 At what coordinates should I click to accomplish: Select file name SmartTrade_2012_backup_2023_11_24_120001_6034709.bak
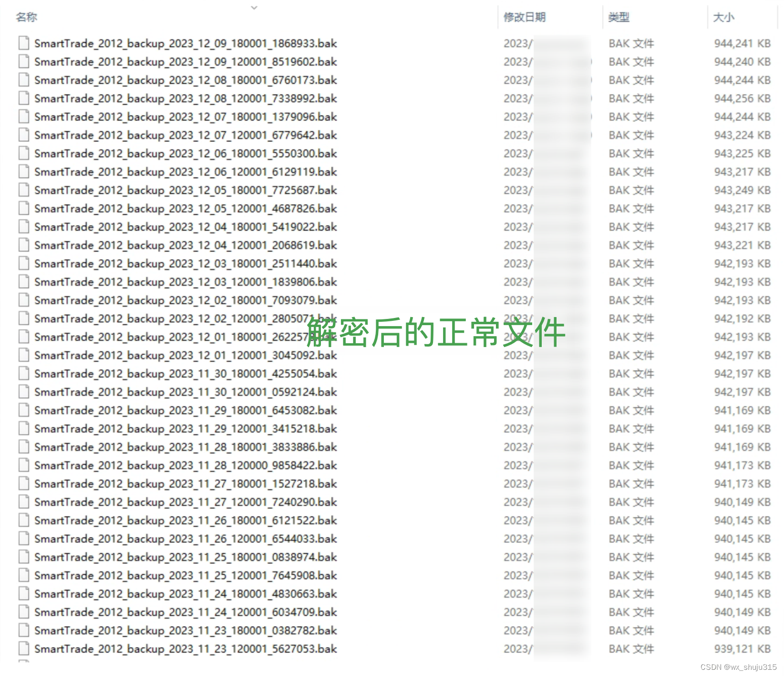(186, 612)
